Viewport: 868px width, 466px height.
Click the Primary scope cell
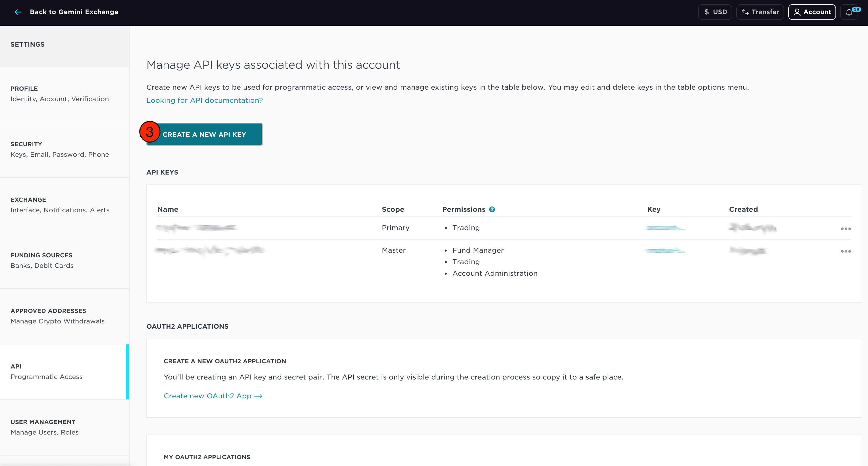396,228
